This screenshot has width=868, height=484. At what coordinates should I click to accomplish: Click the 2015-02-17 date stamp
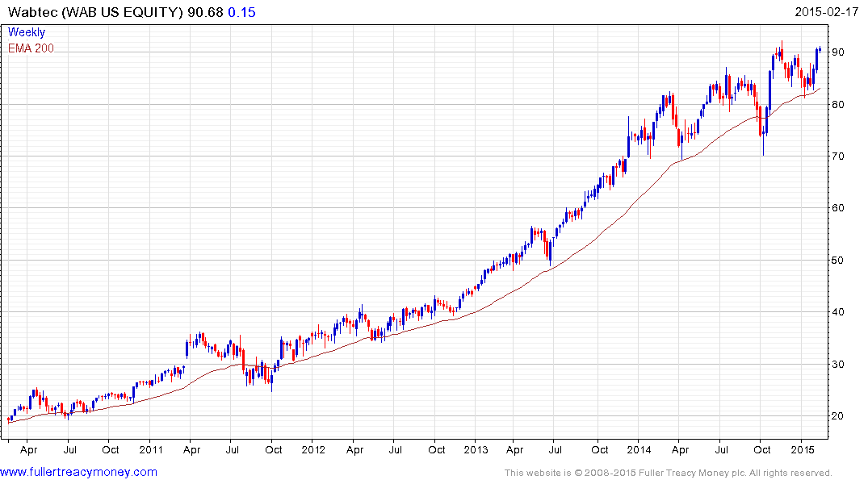click(827, 11)
